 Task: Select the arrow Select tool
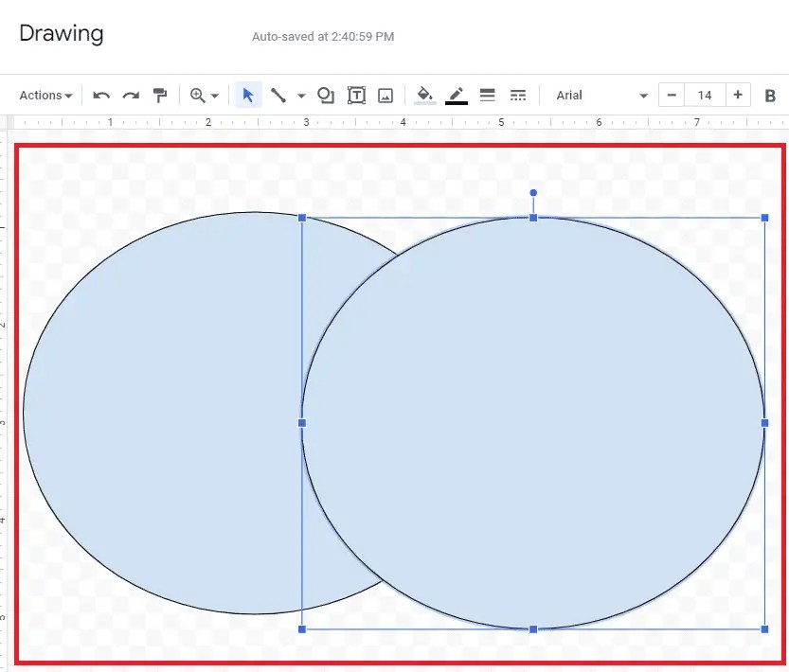tap(247, 95)
